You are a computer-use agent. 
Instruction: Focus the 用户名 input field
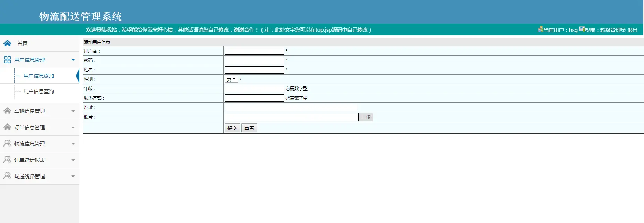tap(255, 51)
